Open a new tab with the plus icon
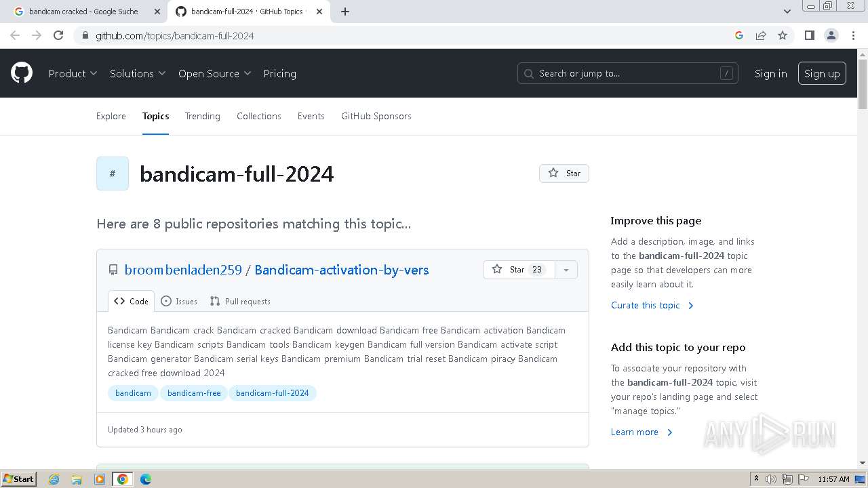Screen dimensions: 868x488 pyautogui.click(x=345, y=12)
